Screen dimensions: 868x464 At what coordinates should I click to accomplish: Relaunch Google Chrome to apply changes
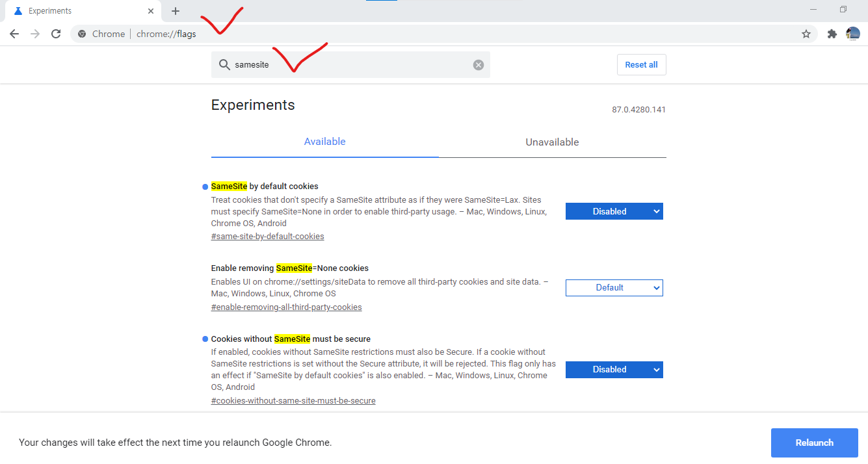point(815,443)
